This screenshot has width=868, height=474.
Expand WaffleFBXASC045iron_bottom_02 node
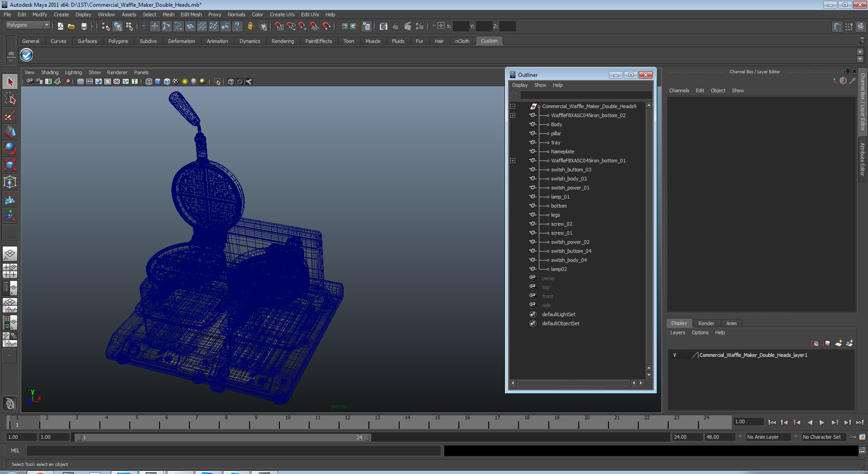point(513,116)
